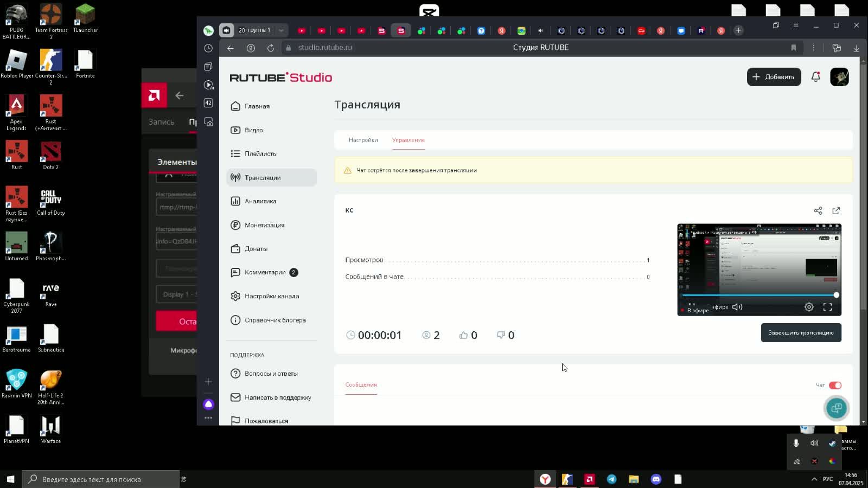This screenshot has width=868, height=488.
Task: Click the Steam icon in tray popup
Action: pyautogui.click(x=832, y=443)
